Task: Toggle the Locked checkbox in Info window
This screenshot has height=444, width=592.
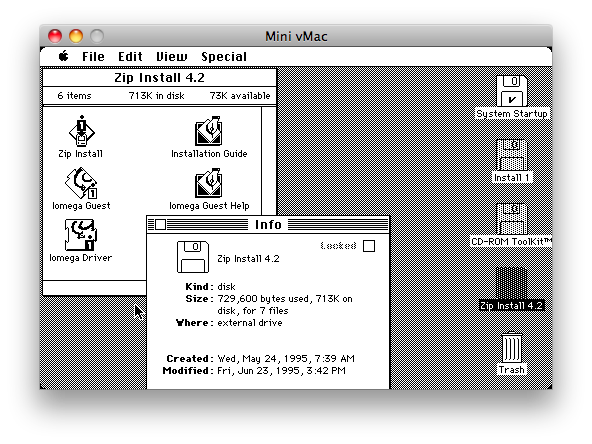Action: (x=369, y=246)
